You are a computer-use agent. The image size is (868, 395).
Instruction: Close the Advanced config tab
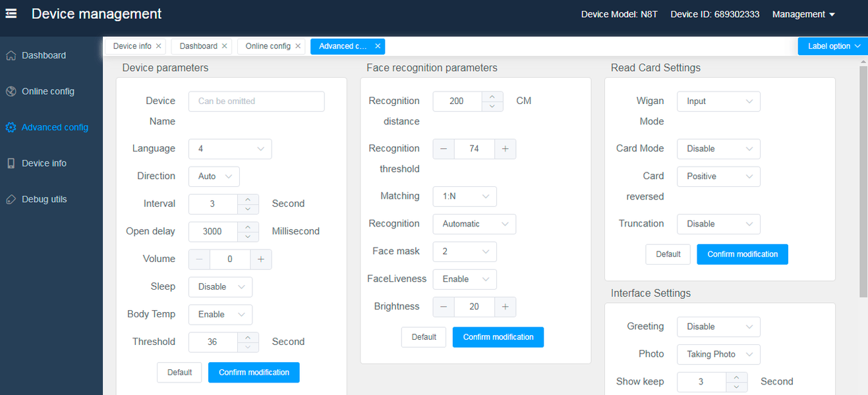coord(378,46)
